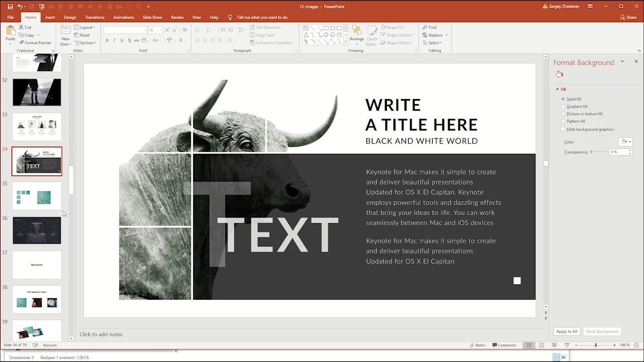Open the Comments pane from status bar
The height and width of the screenshot is (362, 644).
504,345
